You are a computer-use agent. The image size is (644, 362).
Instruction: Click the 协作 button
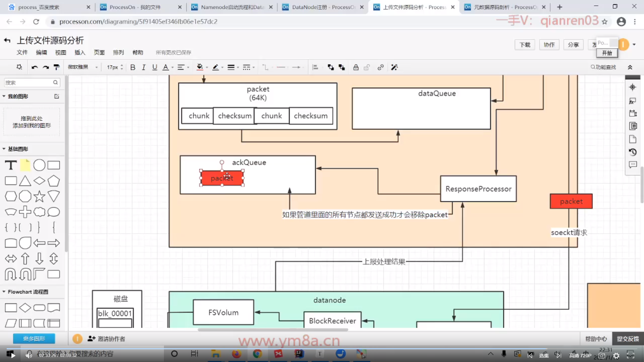(549, 45)
